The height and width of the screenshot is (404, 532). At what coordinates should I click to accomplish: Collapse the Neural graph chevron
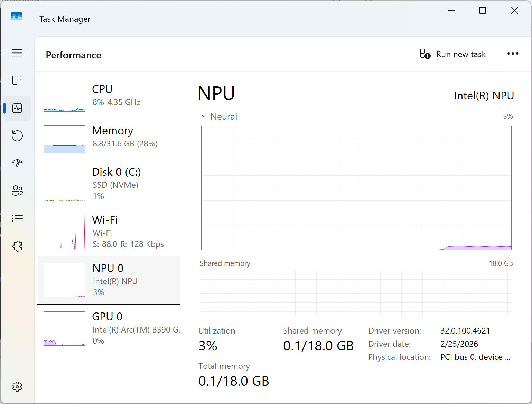pyautogui.click(x=204, y=116)
